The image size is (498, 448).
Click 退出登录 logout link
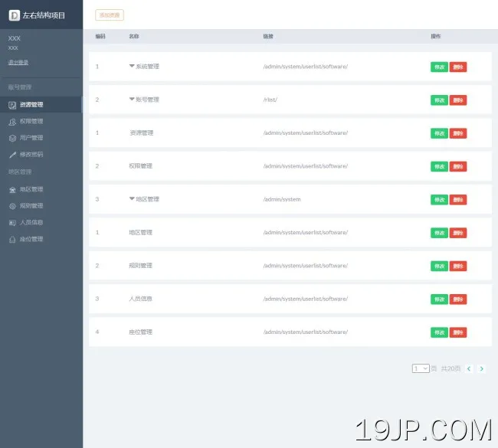[18, 62]
